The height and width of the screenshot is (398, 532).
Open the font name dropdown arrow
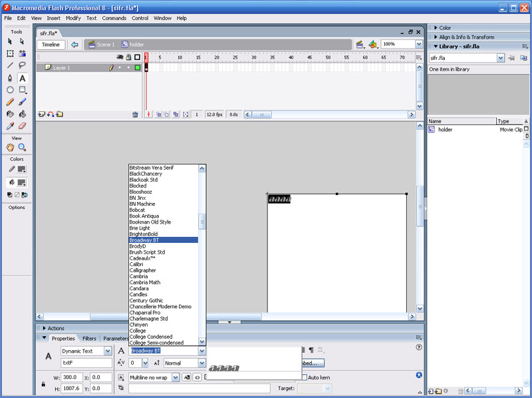click(x=202, y=351)
